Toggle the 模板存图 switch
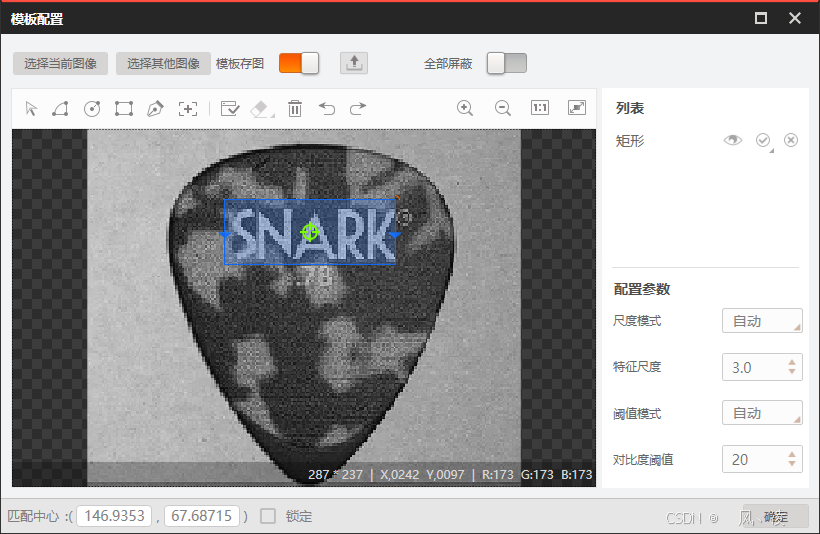The image size is (820, 534). [x=299, y=63]
